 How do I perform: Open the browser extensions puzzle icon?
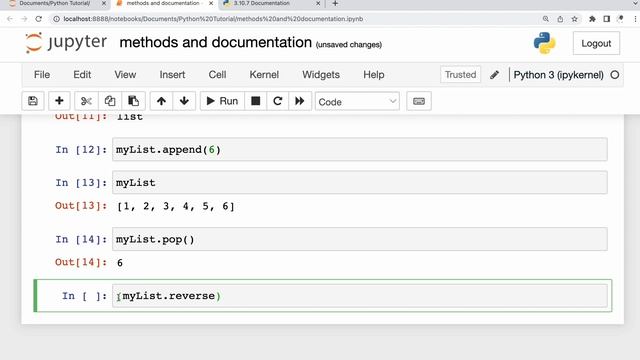pyautogui.click(x=592, y=19)
